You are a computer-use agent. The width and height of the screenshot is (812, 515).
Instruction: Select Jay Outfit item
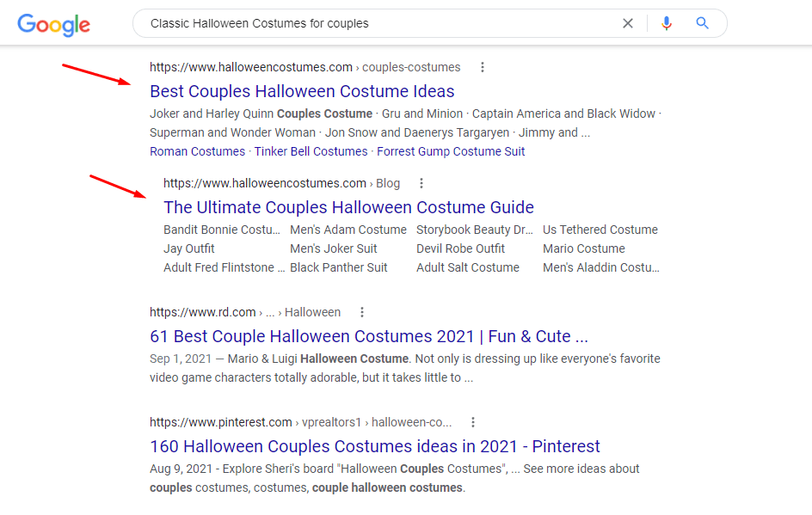point(189,249)
